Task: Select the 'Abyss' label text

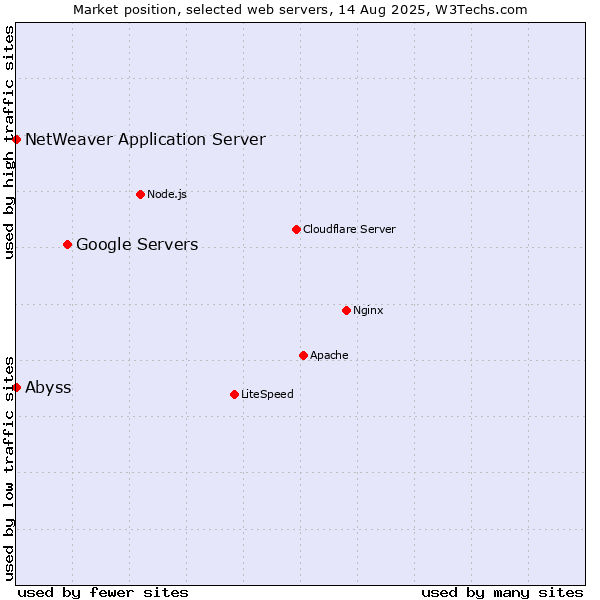Action: [48, 388]
